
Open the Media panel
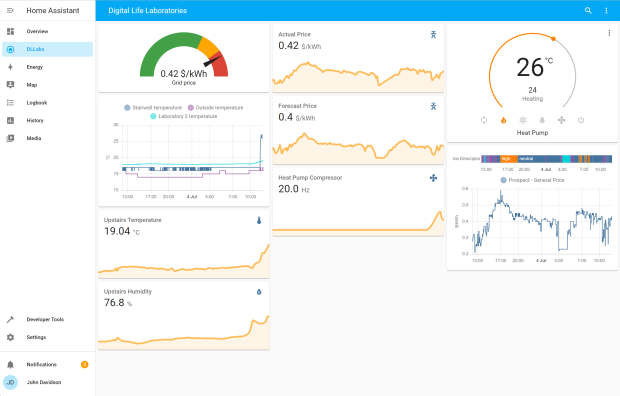click(47, 138)
